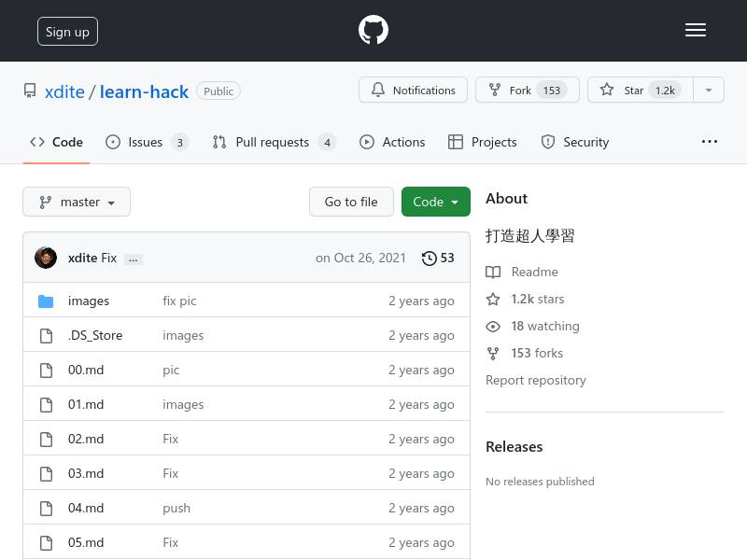This screenshot has width=747, height=560.
Task: Click the Report repository link
Action: click(535, 381)
